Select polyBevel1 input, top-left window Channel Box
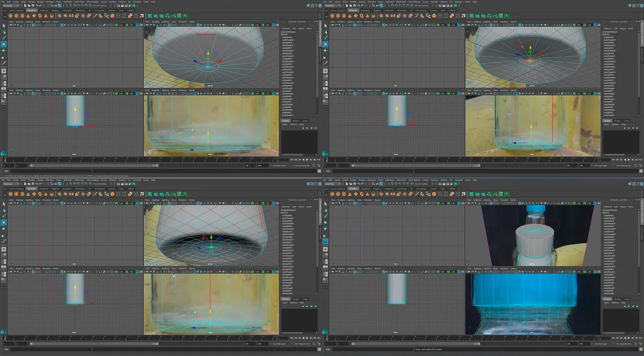This screenshot has height=356, width=644. [x=287, y=37]
